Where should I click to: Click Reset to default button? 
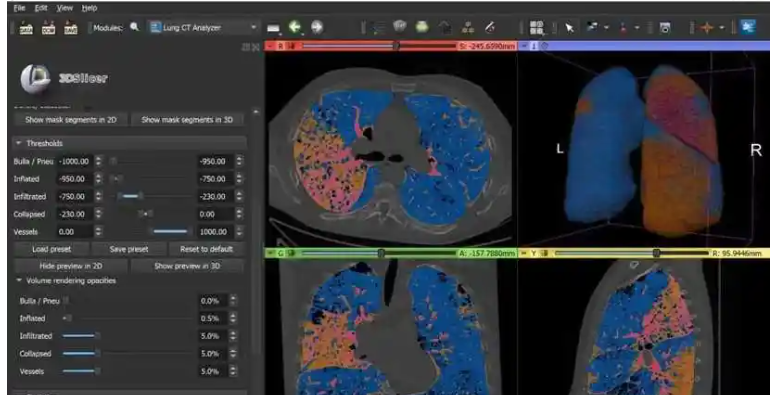206,249
